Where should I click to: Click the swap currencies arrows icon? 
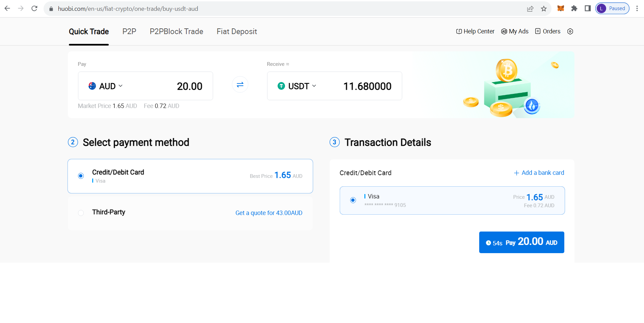click(x=240, y=85)
